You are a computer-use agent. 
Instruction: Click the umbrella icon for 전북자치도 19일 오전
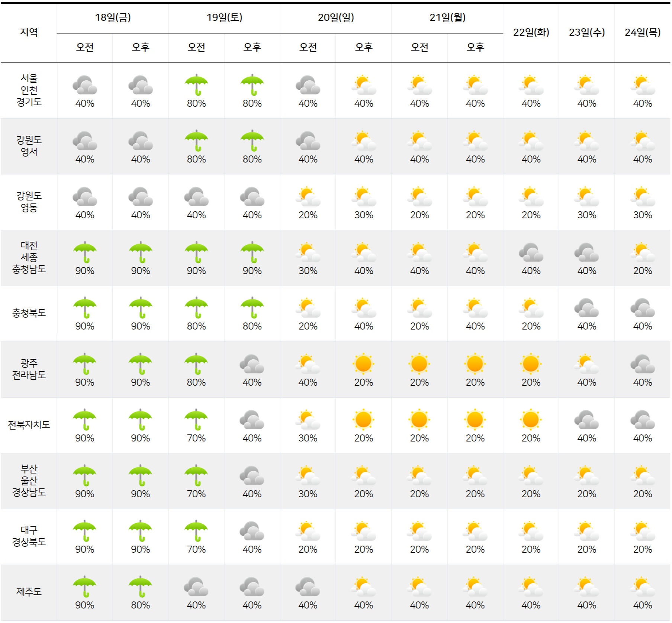[196, 420]
